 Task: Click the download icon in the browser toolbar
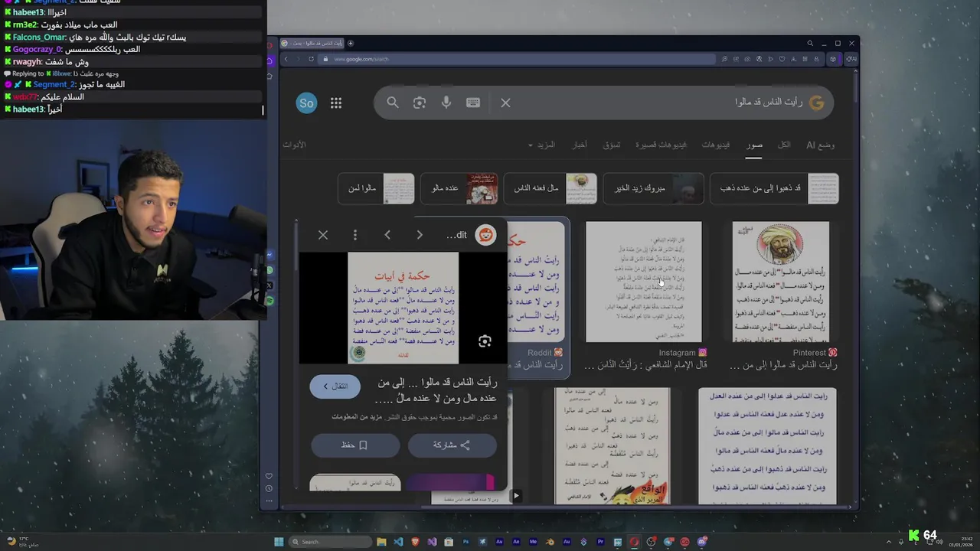pyautogui.click(x=794, y=59)
